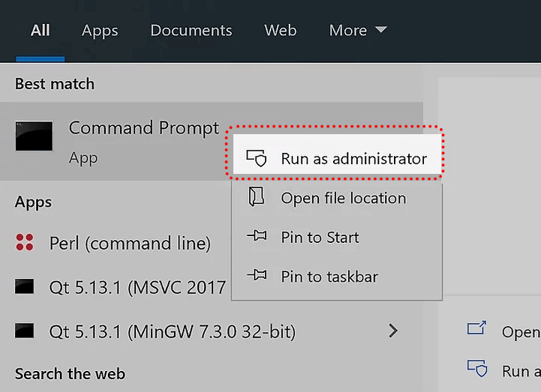
Task: Select the Web search tab
Action: pyautogui.click(x=280, y=31)
